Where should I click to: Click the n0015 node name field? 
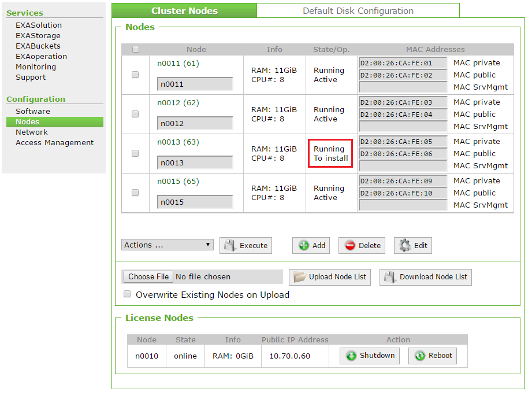tap(195, 202)
